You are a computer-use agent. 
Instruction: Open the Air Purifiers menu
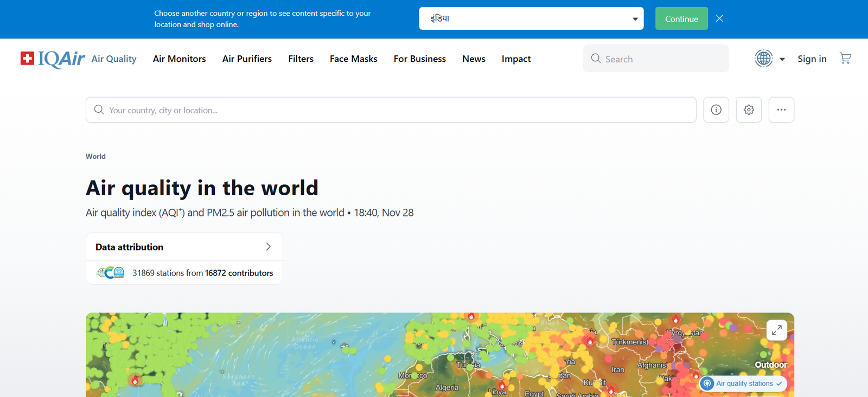247,59
